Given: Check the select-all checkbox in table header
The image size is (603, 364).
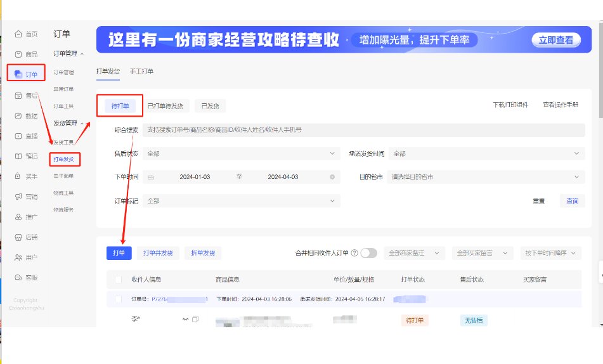Looking at the screenshot, I should pos(118,280).
